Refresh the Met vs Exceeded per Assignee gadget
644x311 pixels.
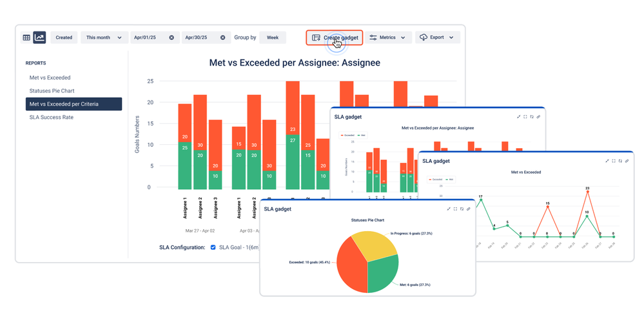[x=532, y=117]
